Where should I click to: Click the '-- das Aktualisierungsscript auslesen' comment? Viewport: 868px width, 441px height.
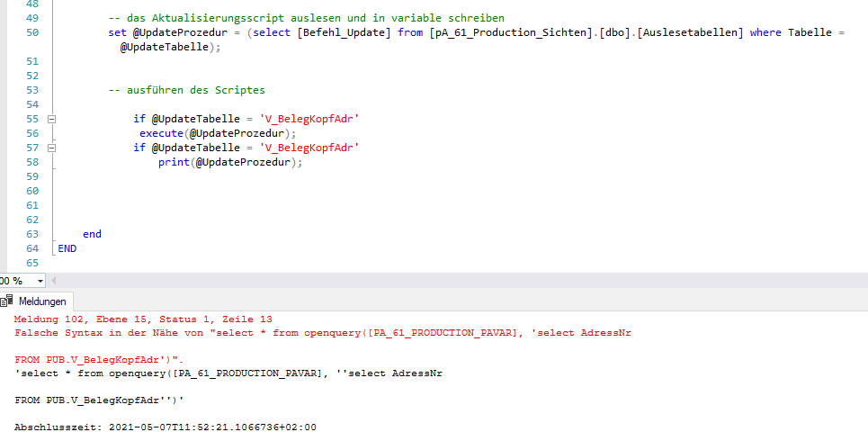(x=306, y=18)
